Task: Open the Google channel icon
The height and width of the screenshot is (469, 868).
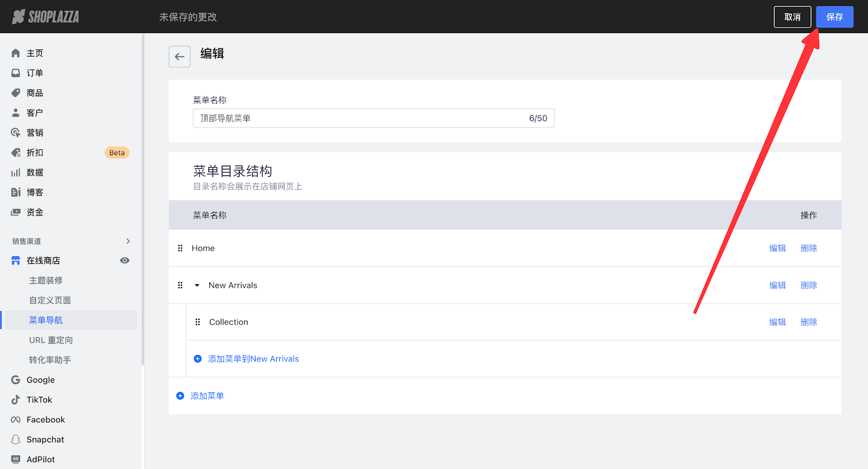Action: [16, 380]
